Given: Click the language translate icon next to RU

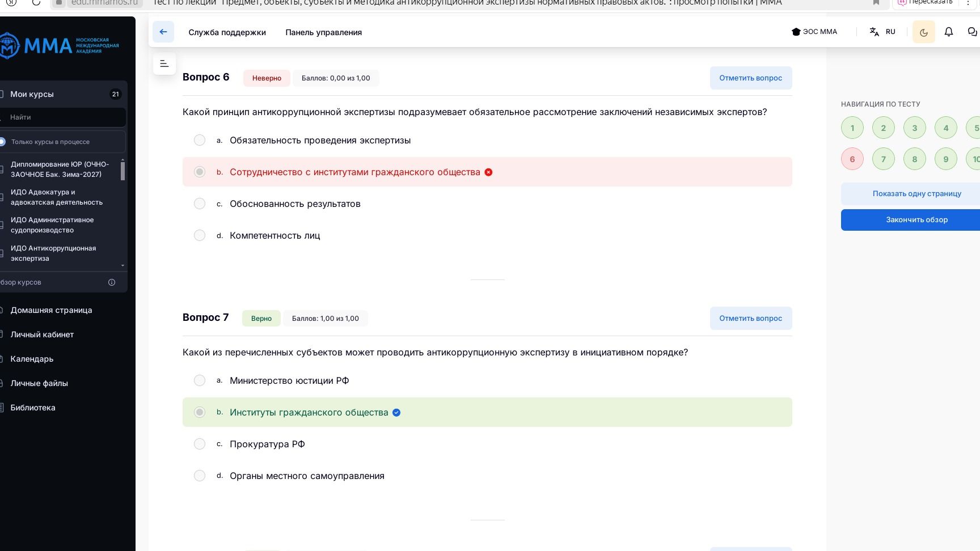Looking at the screenshot, I should click(874, 32).
